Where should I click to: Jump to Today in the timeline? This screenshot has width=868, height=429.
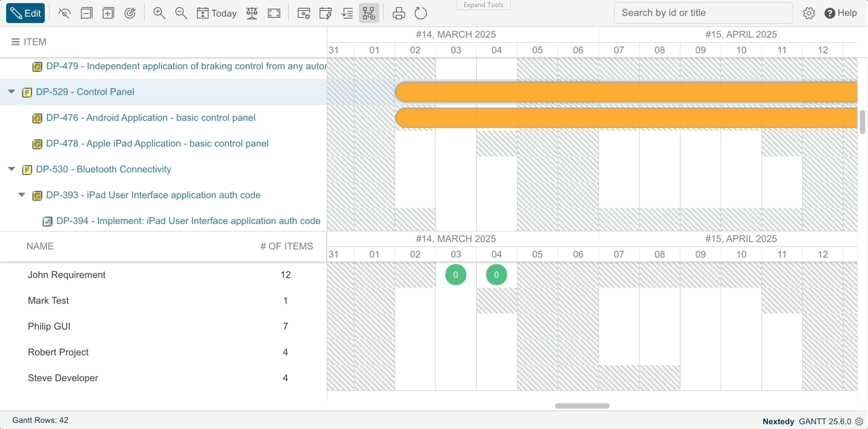click(217, 13)
